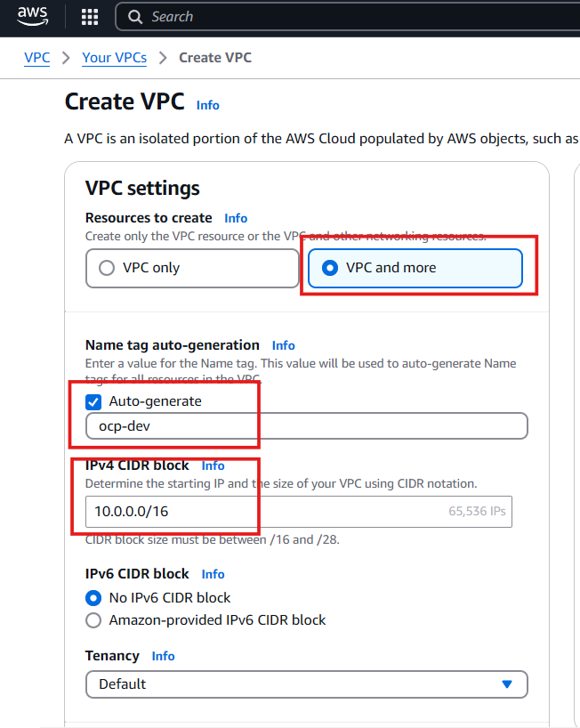Open the AWS services grid menu
Image resolution: width=580 pixels, height=728 pixels.
[x=90, y=17]
